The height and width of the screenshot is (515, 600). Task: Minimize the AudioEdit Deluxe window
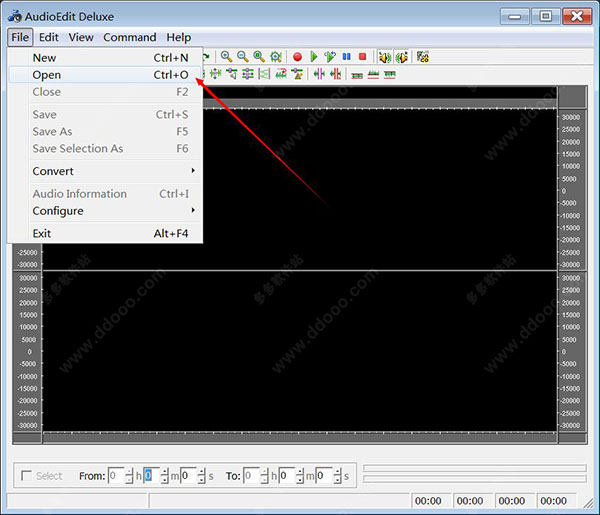[x=515, y=16]
